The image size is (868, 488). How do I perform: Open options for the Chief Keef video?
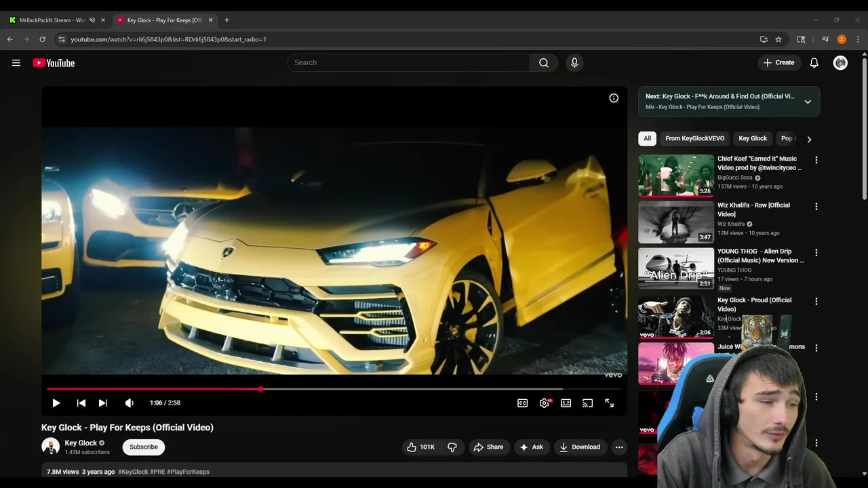coord(816,160)
